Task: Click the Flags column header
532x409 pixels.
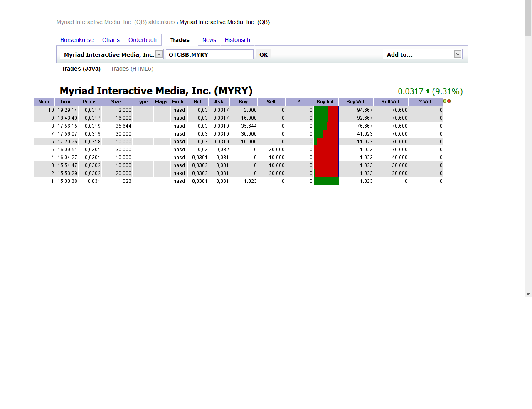Action: click(x=161, y=102)
